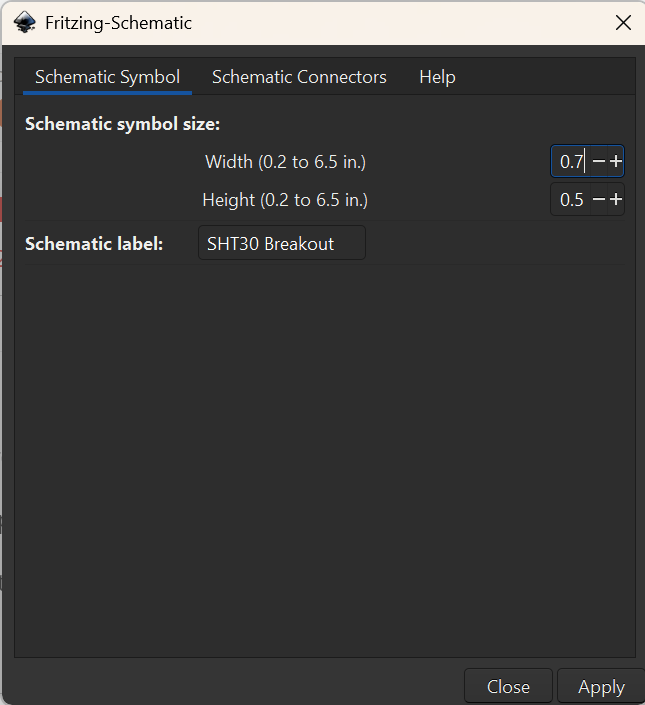Click the SHT30 Breakout label field
Viewport: 645px width, 705px height.
pos(282,243)
